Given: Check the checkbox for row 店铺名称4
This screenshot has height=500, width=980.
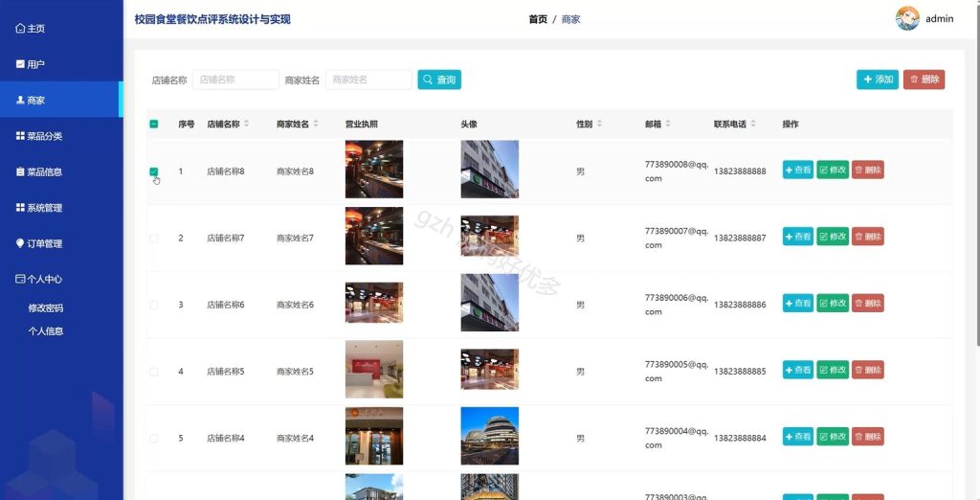Looking at the screenshot, I should [x=154, y=439].
